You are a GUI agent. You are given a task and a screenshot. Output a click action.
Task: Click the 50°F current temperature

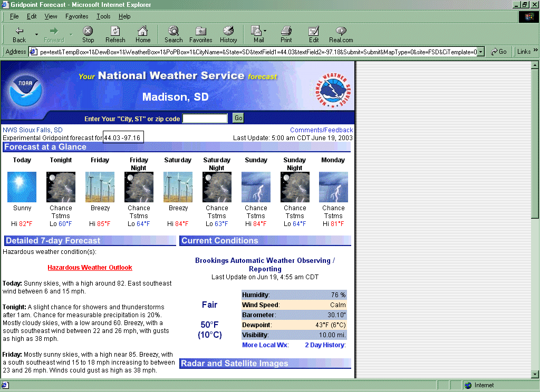pos(209,325)
